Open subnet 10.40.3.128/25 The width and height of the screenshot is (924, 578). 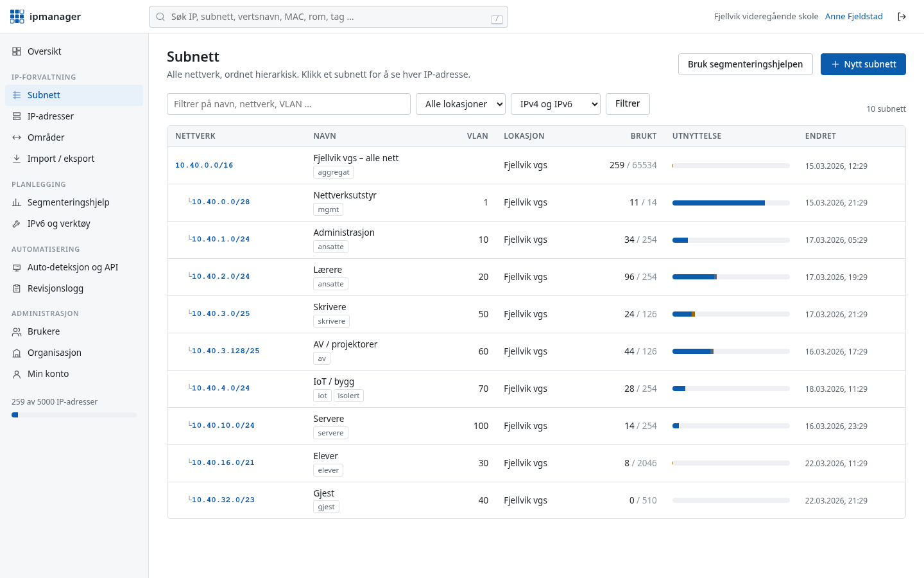pyautogui.click(x=225, y=351)
